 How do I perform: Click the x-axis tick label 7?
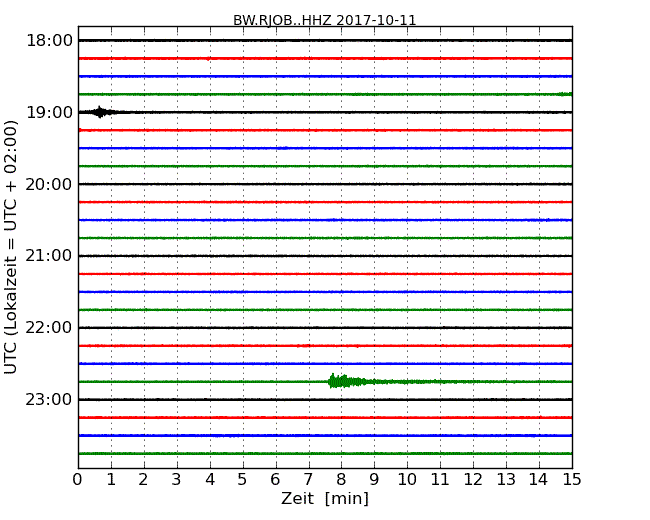click(x=308, y=480)
